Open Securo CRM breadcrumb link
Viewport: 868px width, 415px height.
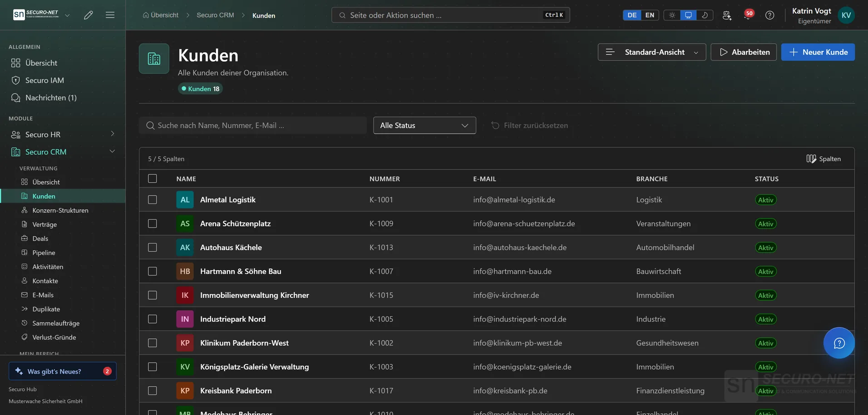(x=215, y=15)
